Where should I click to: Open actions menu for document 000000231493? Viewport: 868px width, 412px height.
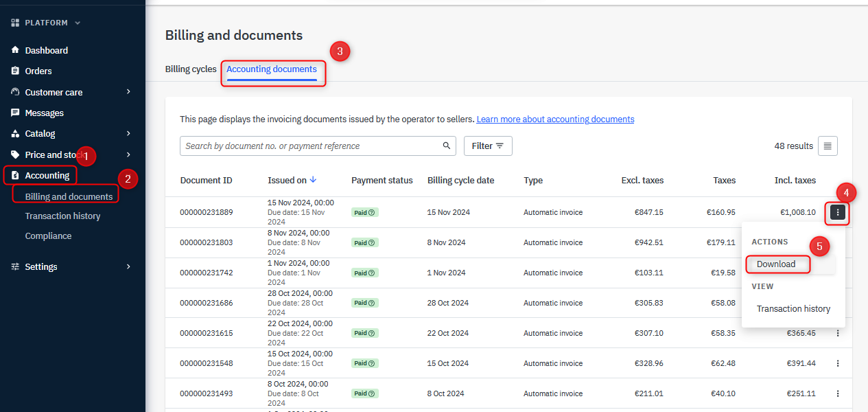pyautogui.click(x=838, y=393)
